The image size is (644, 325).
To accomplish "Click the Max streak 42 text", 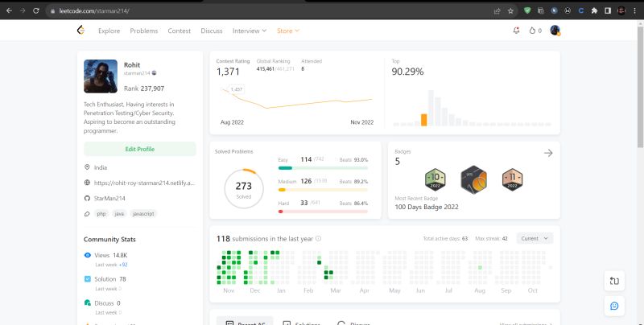I will (x=491, y=238).
